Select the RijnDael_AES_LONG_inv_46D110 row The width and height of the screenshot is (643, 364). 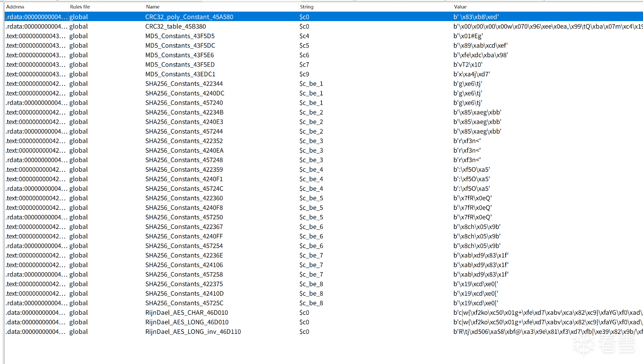(193, 332)
